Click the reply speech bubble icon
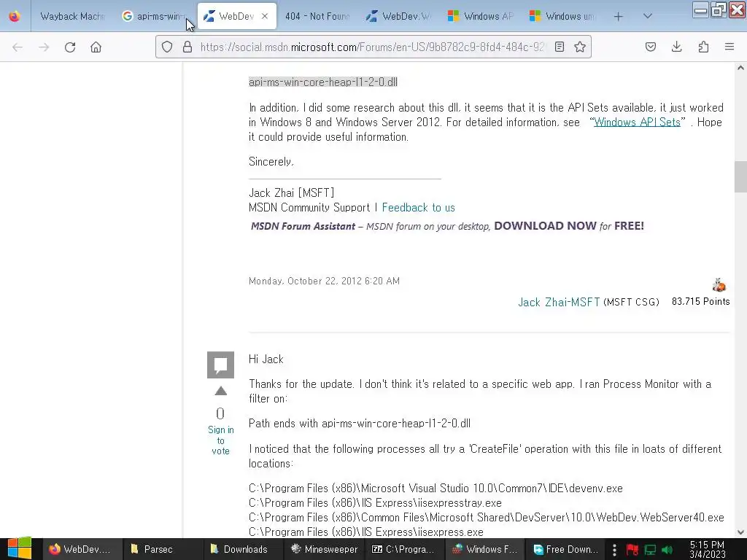The image size is (747, 560). (x=220, y=365)
